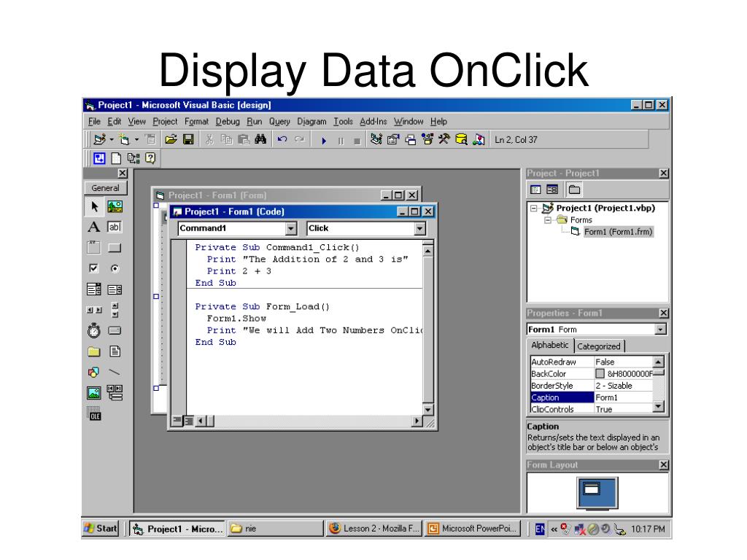
Task: Select the FileListBox control tool
Action: [115, 351]
